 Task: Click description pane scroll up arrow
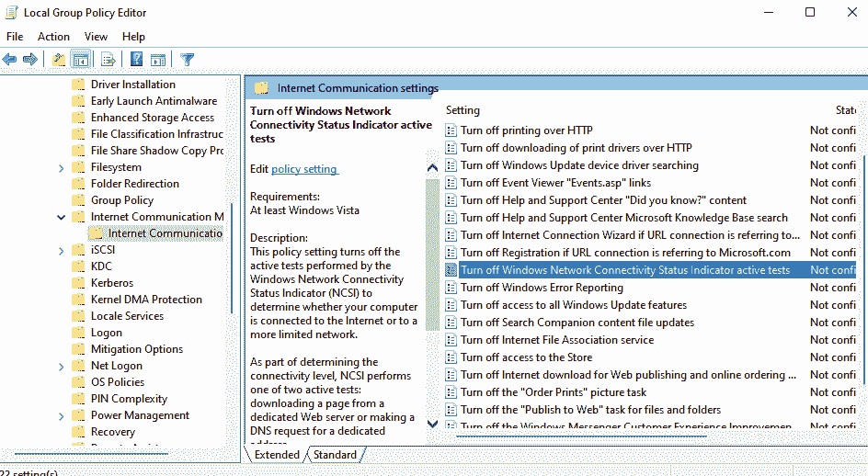(x=432, y=169)
